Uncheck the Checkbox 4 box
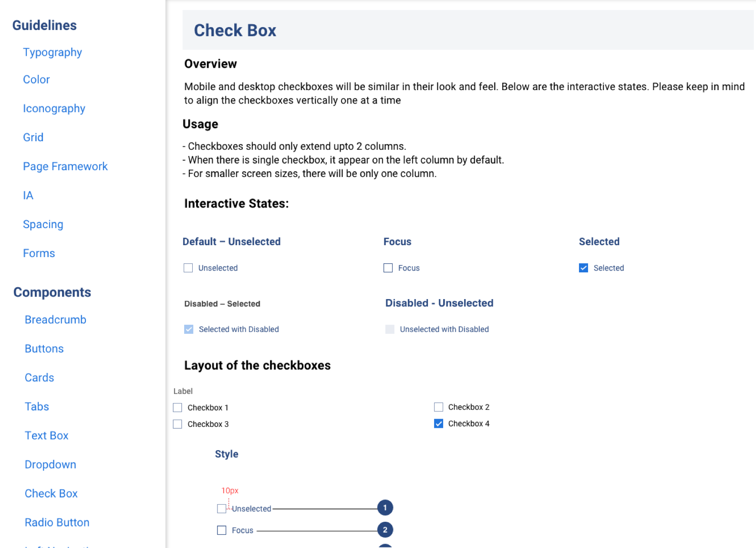Screen dimensions: 756x548 coord(439,424)
